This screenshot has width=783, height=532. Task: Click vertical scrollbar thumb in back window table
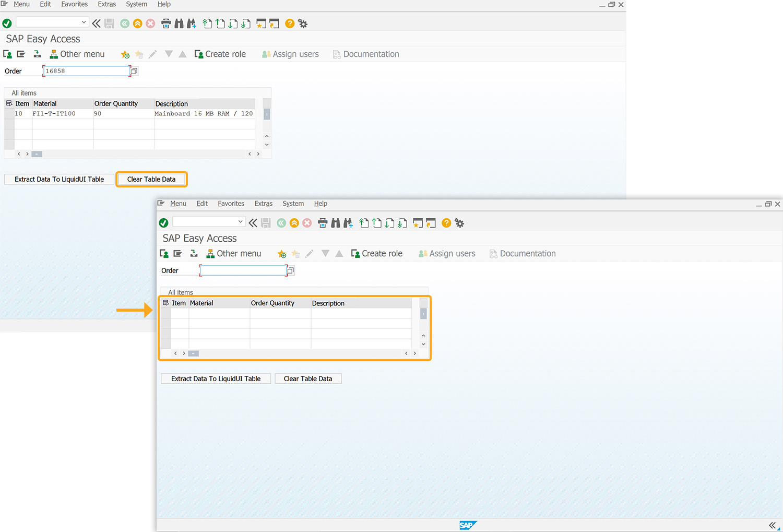[267, 114]
